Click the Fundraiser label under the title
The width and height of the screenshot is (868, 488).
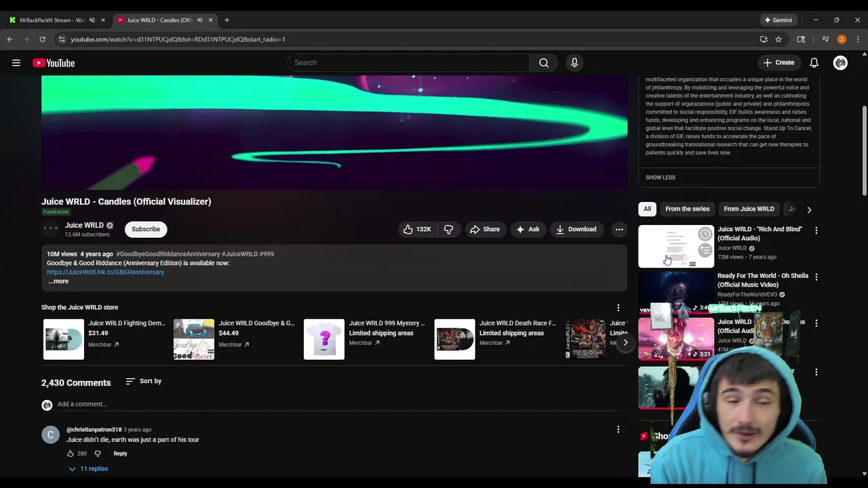pos(56,212)
